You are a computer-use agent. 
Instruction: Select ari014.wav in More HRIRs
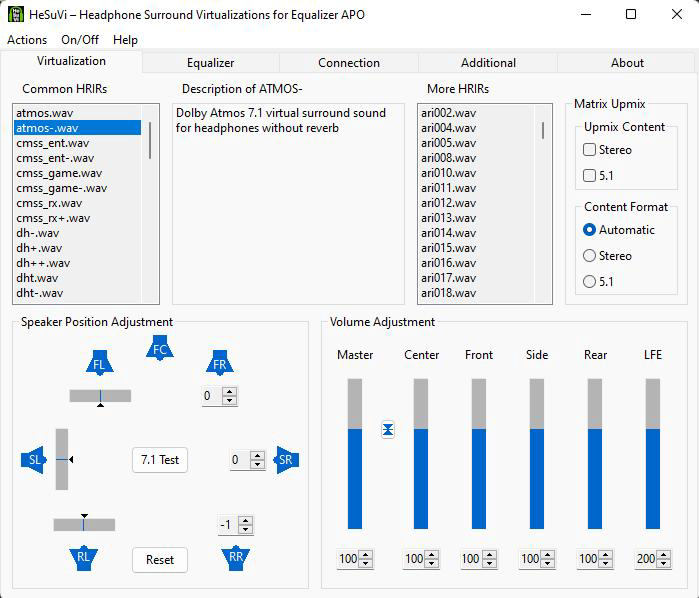pyautogui.click(x=476, y=233)
